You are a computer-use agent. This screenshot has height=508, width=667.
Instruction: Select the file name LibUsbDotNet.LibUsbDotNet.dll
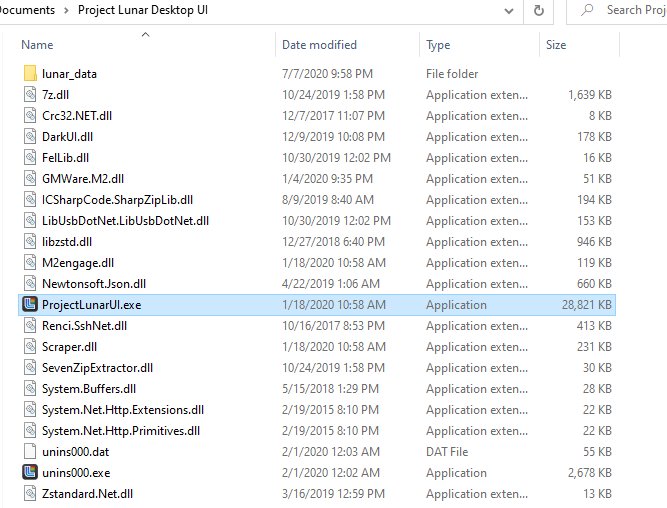tap(125, 221)
